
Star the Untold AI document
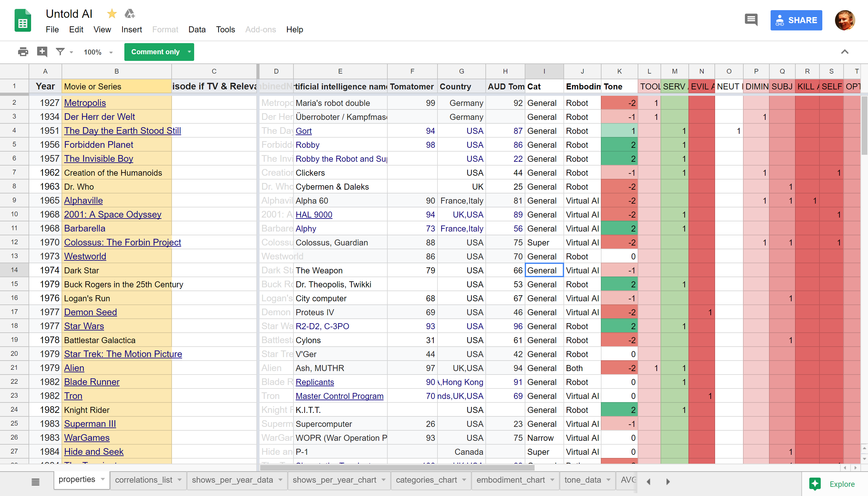pyautogui.click(x=112, y=14)
